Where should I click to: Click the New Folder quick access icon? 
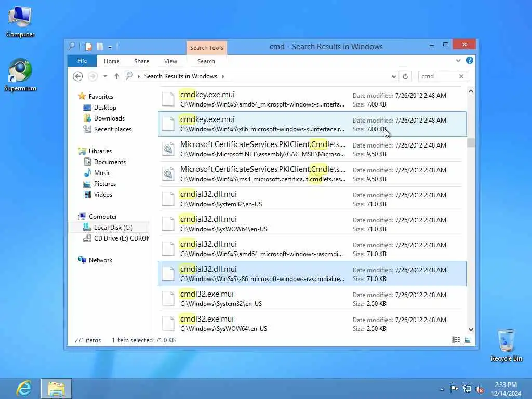tap(100, 46)
